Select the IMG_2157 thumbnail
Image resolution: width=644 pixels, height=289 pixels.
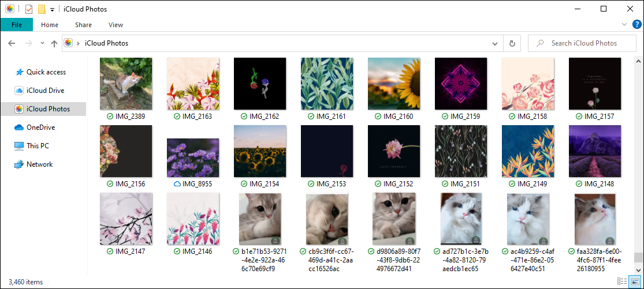tap(595, 84)
